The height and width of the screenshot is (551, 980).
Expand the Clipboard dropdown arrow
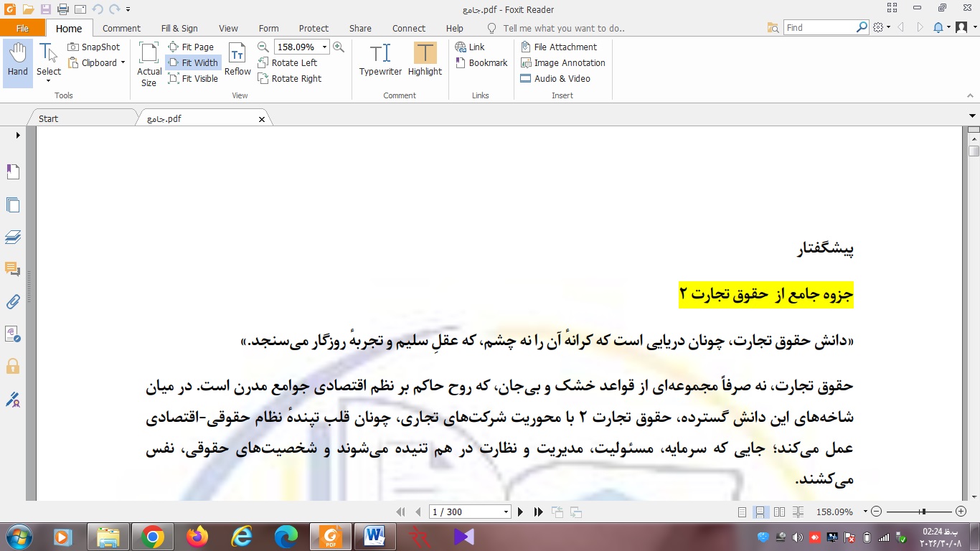(123, 62)
